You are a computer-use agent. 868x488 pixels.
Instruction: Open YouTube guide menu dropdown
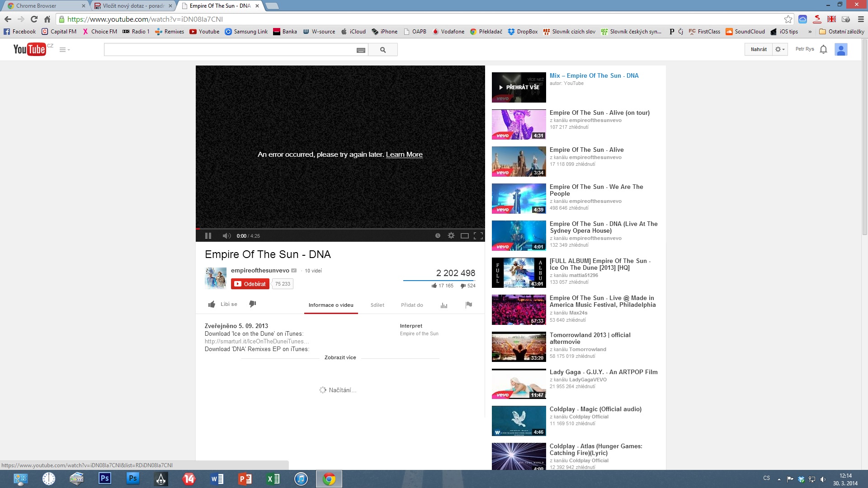pyautogui.click(x=65, y=50)
